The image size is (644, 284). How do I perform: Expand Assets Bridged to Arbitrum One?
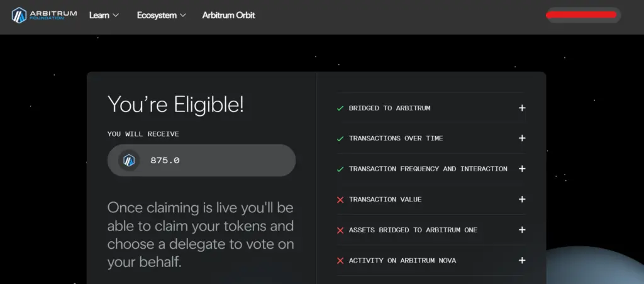coord(521,230)
